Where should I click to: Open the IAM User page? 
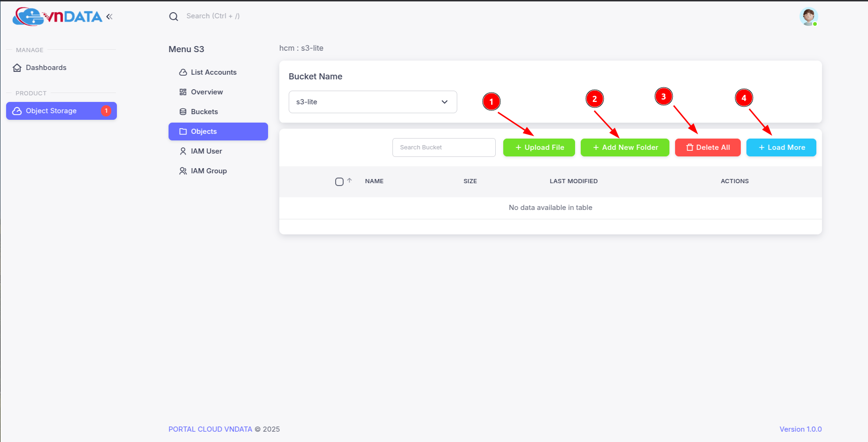206,151
